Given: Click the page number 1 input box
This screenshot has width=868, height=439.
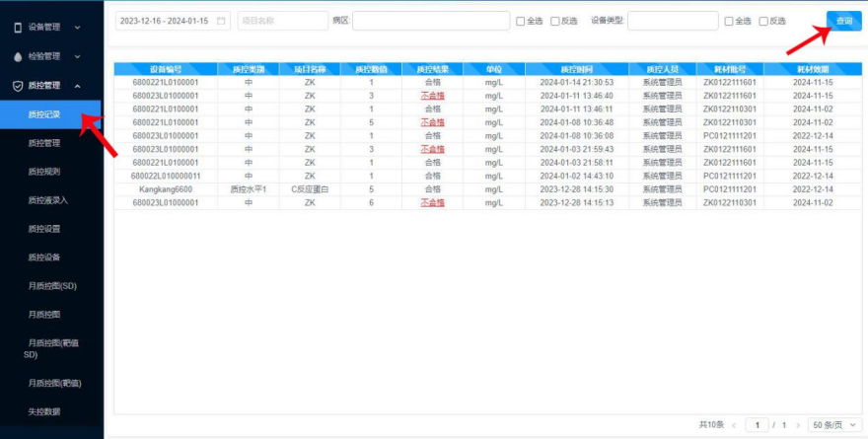Looking at the screenshot, I should [x=757, y=425].
